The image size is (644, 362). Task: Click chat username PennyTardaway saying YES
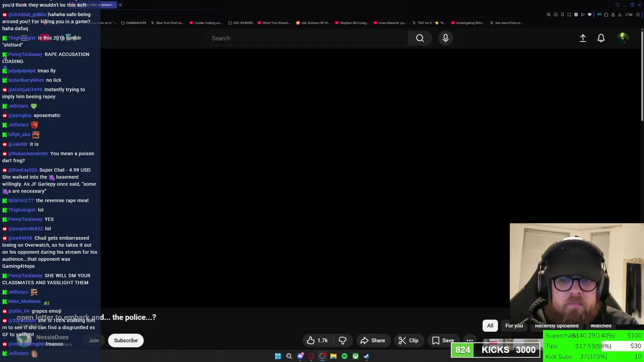(25, 219)
